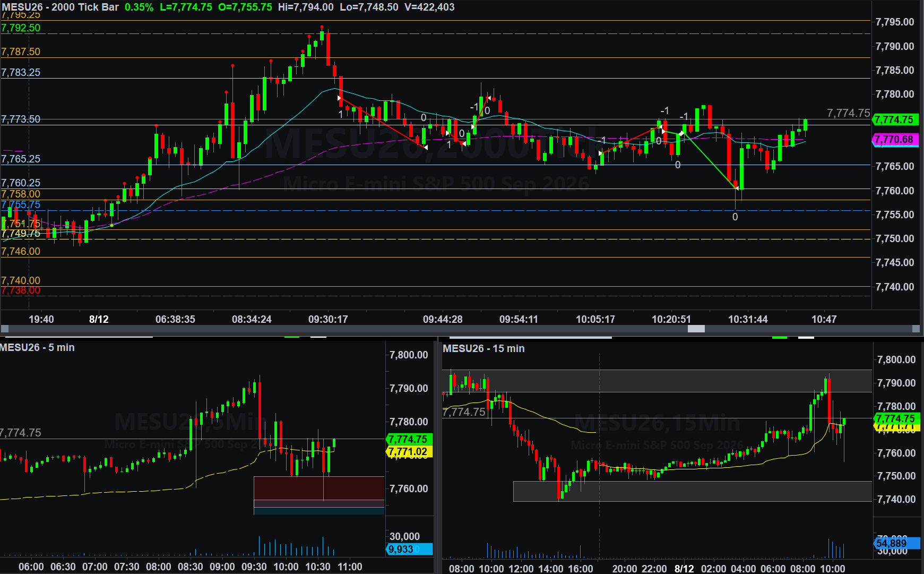Click 7,795.00 on tick chart price axis

point(895,22)
